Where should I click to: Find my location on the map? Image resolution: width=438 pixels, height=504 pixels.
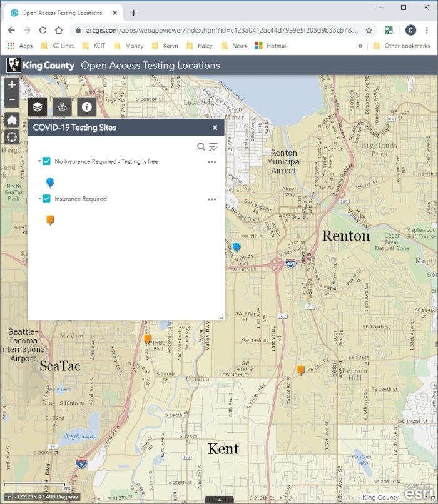12,137
